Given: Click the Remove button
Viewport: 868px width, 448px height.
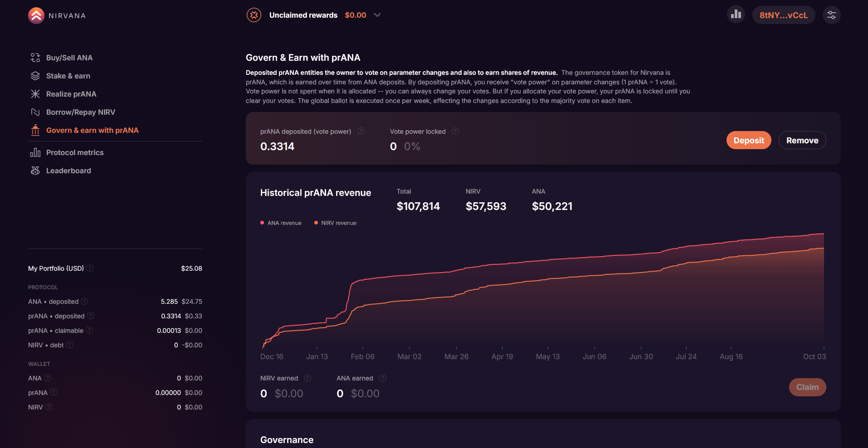Looking at the screenshot, I should pos(802,140).
